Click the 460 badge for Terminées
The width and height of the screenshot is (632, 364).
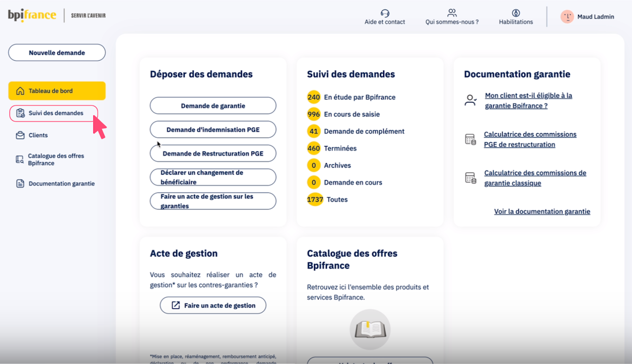point(314,148)
